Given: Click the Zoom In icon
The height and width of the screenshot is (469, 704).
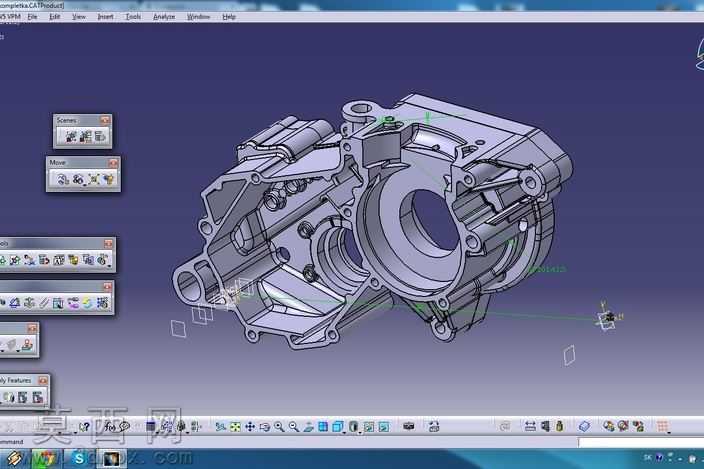Looking at the screenshot, I should (279, 427).
